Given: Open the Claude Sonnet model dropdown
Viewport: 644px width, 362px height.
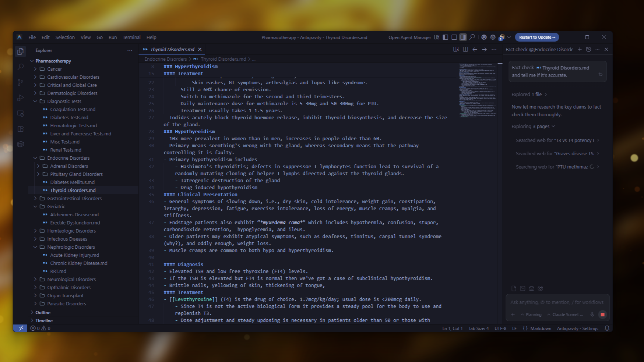Looking at the screenshot, I should (x=565, y=315).
